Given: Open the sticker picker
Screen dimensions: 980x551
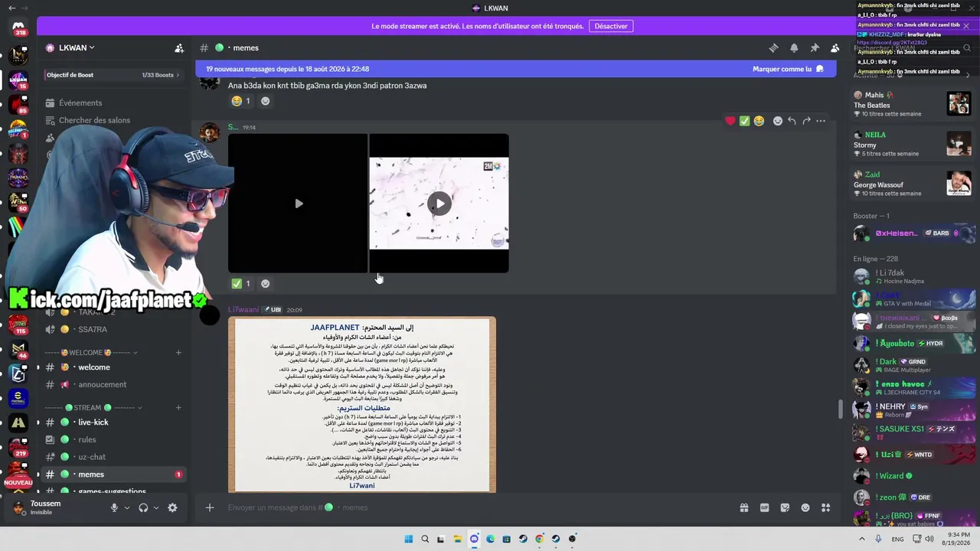Looking at the screenshot, I should click(x=785, y=507).
